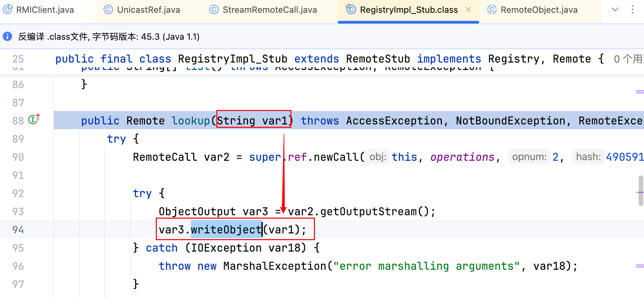Click the usages hint next to class declaration

628,59
